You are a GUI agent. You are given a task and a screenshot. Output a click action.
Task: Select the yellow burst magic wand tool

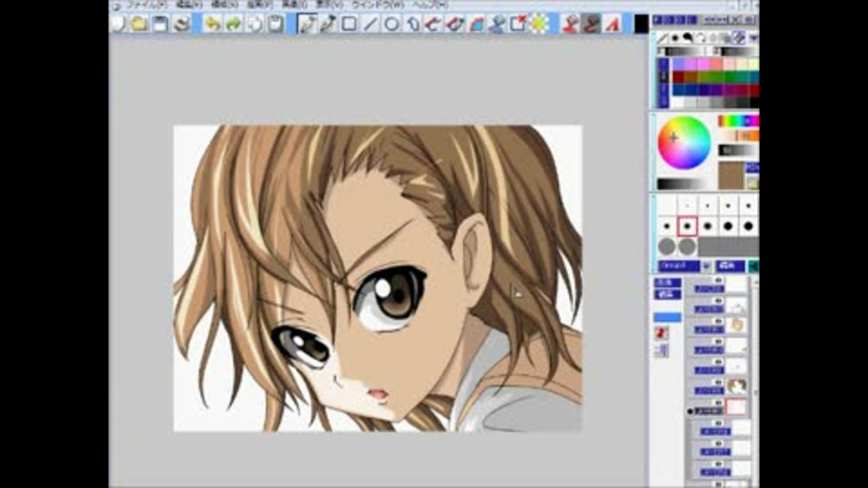tap(539, 23)
